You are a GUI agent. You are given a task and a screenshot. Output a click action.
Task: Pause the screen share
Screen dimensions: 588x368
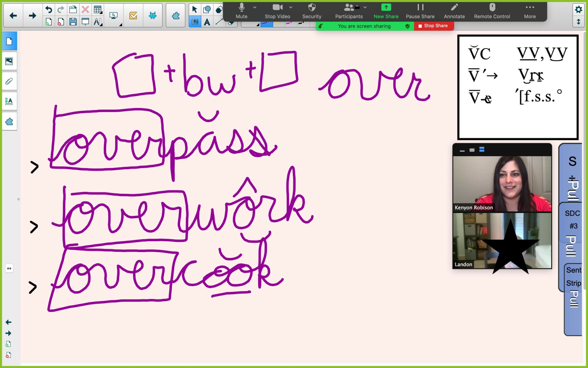pos(420,11)
